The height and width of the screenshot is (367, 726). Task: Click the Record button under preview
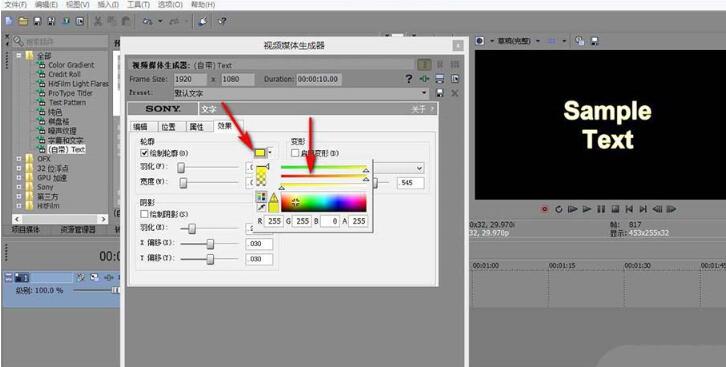(x=544, y=209)
